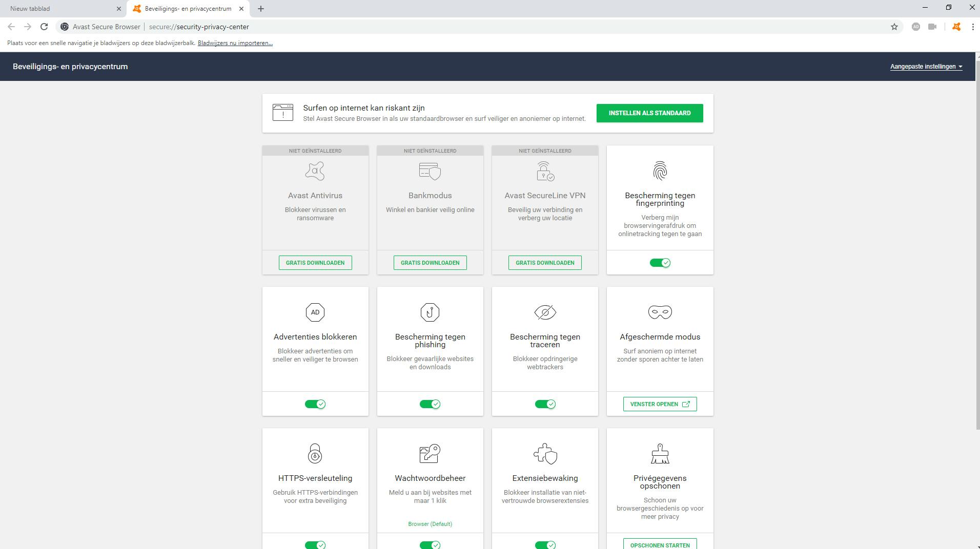
Task: Click the Browser (Default) link under Wachtwoordbeheer
Action: [430, 524]
